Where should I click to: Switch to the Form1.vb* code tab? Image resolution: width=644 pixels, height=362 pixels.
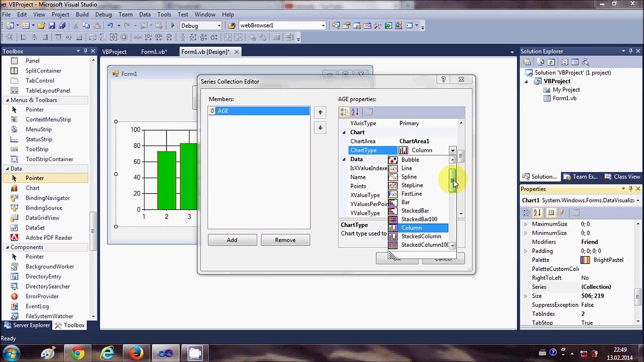coord(153,52)
